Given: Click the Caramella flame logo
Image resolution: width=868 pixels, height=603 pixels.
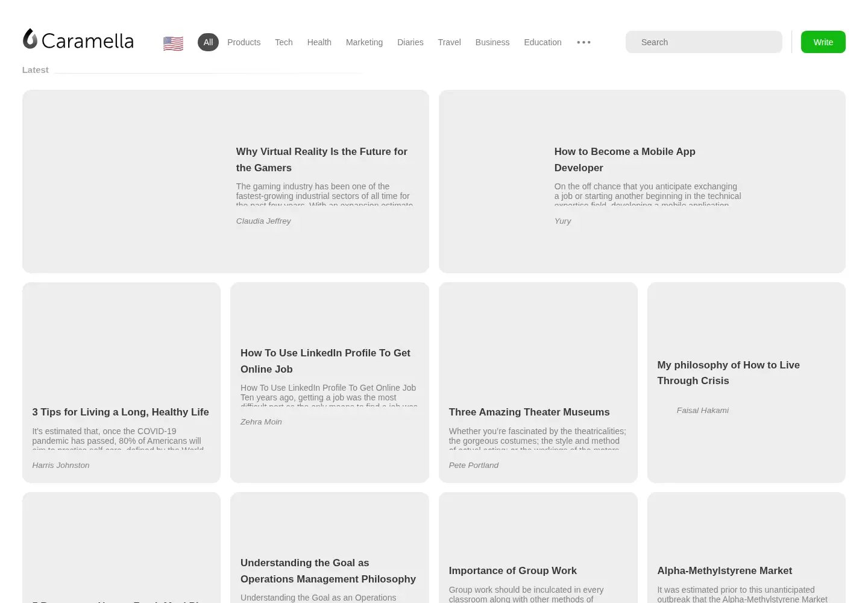Looking at the screenshot, I should pyautogui.click(x=30, y=39).
